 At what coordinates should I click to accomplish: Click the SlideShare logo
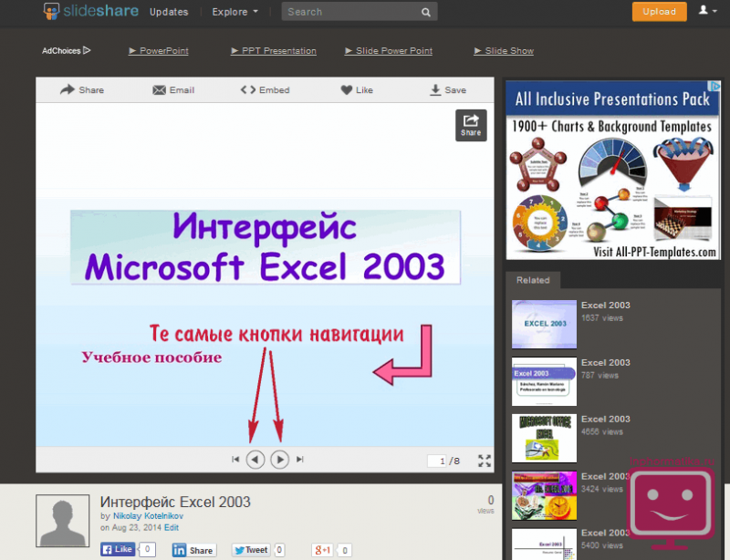89,12
